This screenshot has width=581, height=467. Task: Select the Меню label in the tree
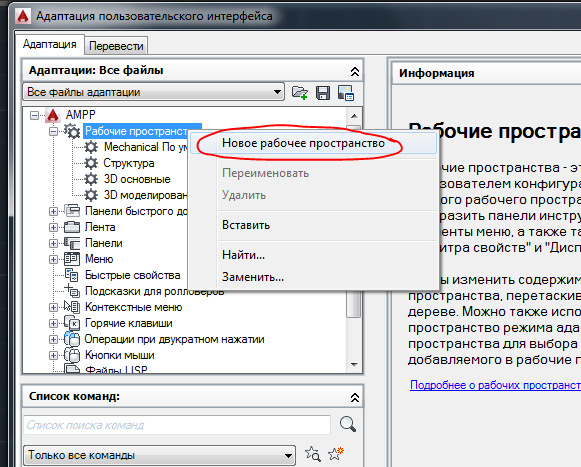(99, 259)
